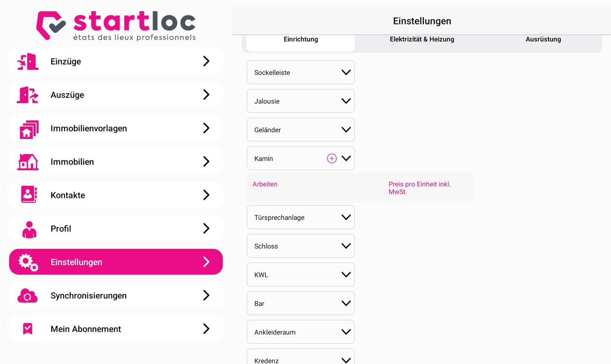Open Mein Abonnement bookmark check icon
611x364 pixels.
click(28, 329)
